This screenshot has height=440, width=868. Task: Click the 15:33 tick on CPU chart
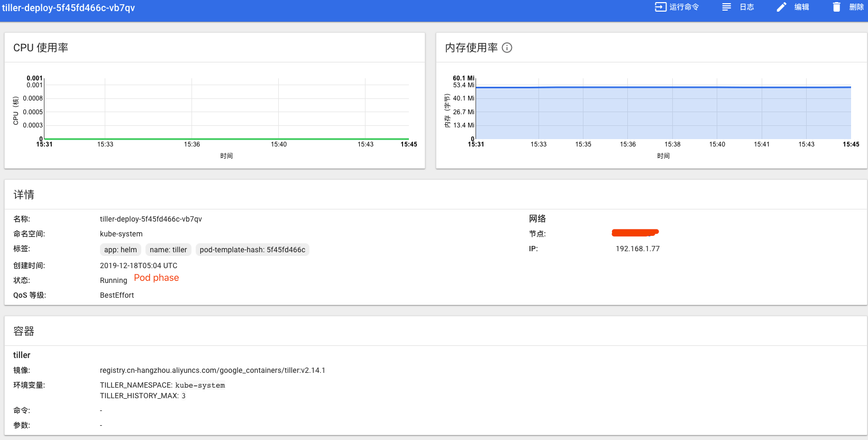(x=105, y=144)
